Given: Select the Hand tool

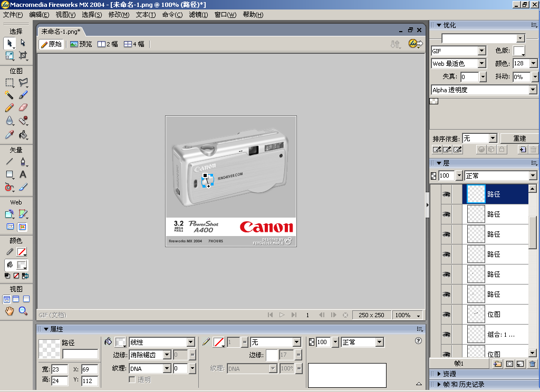Looking at the screenshot, I should pos(9,311).
